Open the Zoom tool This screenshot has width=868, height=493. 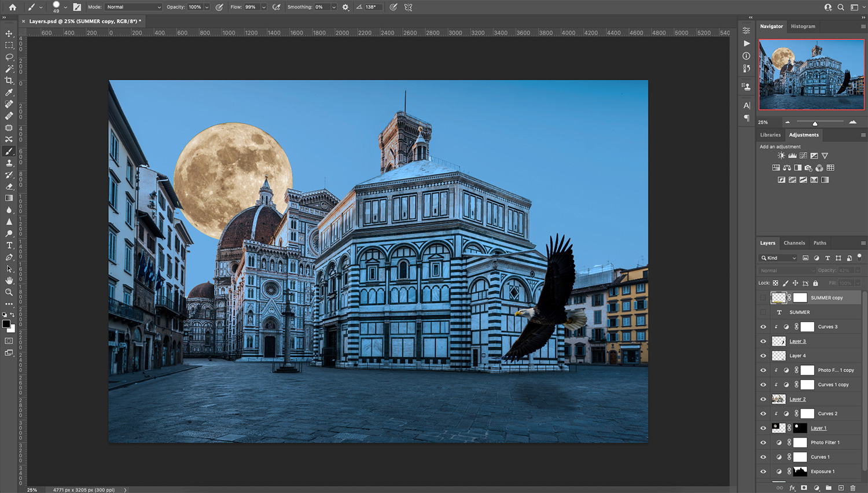[x=9, y=292]
